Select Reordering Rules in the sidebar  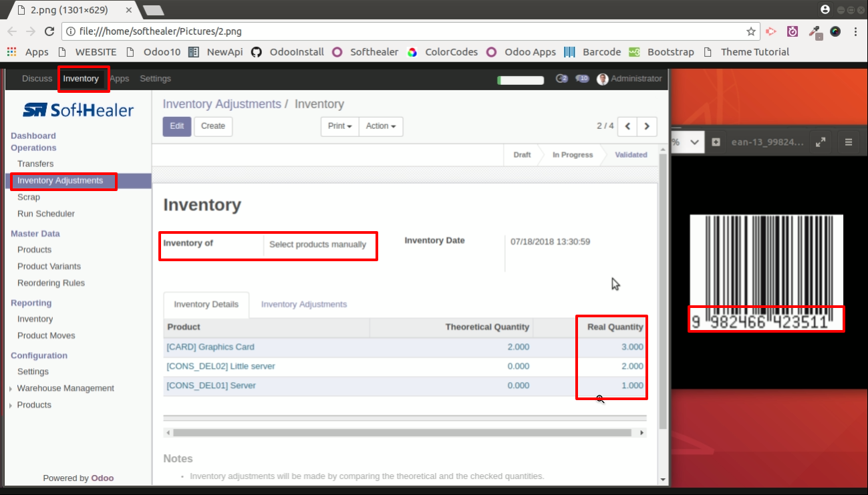[51, 283]
